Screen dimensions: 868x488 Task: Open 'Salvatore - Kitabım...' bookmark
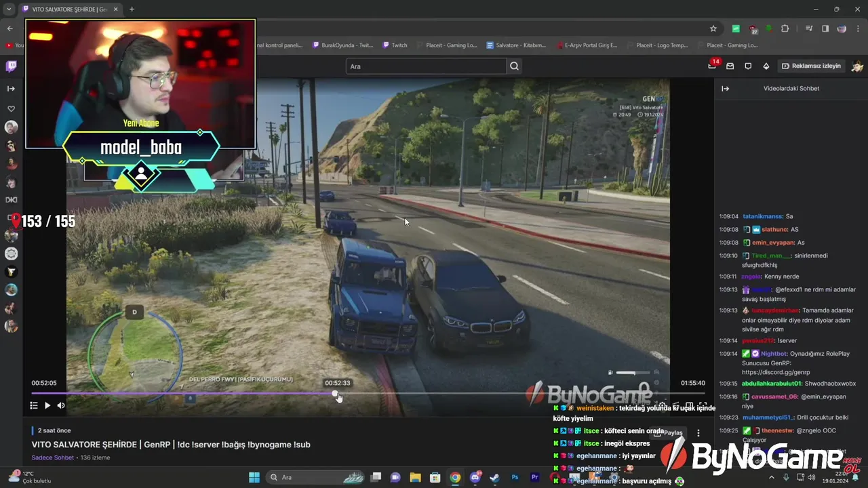point(516,45)
